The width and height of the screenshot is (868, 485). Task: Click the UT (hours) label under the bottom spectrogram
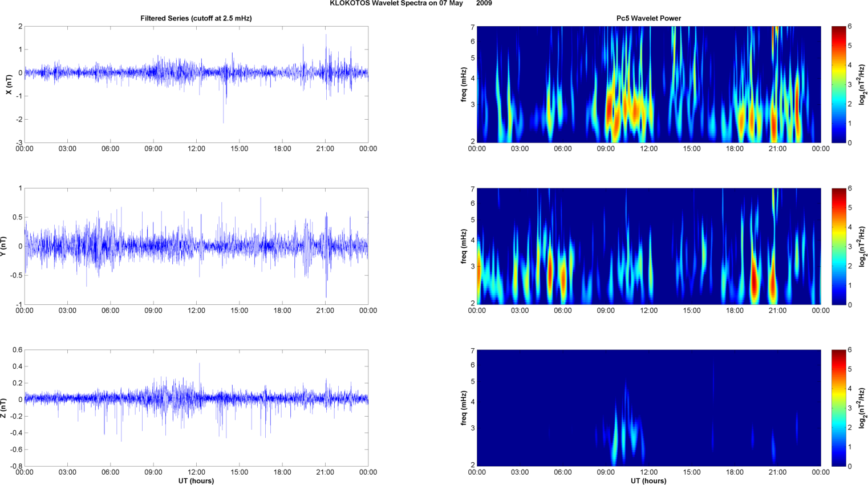click(648, 481)
